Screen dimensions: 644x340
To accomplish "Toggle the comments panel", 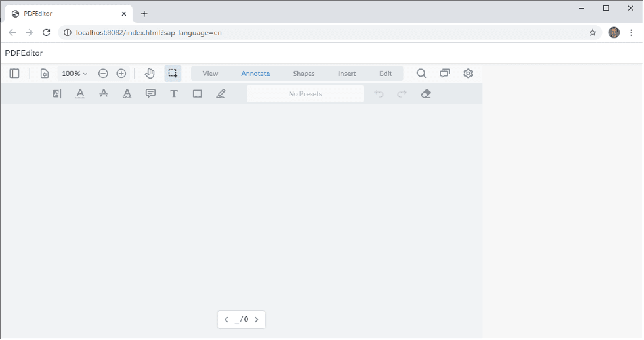I will click(x=445, y=74).
